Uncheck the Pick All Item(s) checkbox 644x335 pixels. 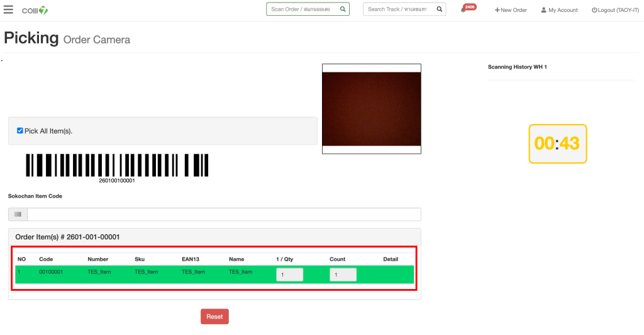point(20,130)
